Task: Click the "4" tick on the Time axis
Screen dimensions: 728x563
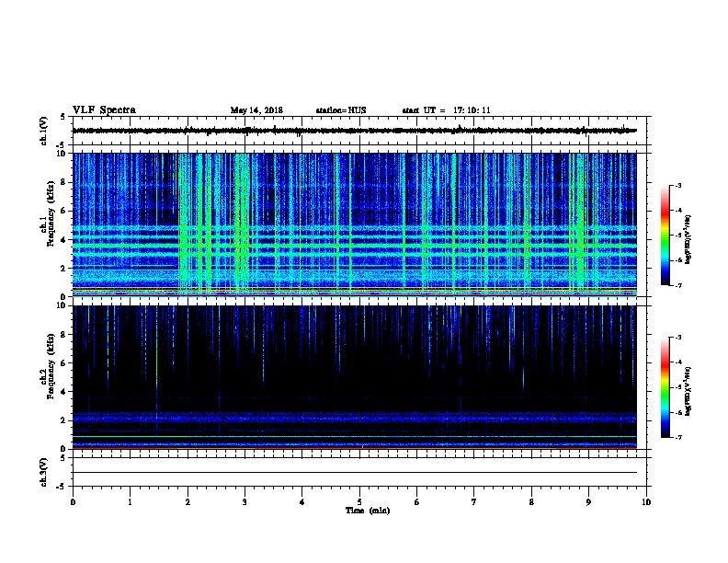Action: (x=302, y=502)
